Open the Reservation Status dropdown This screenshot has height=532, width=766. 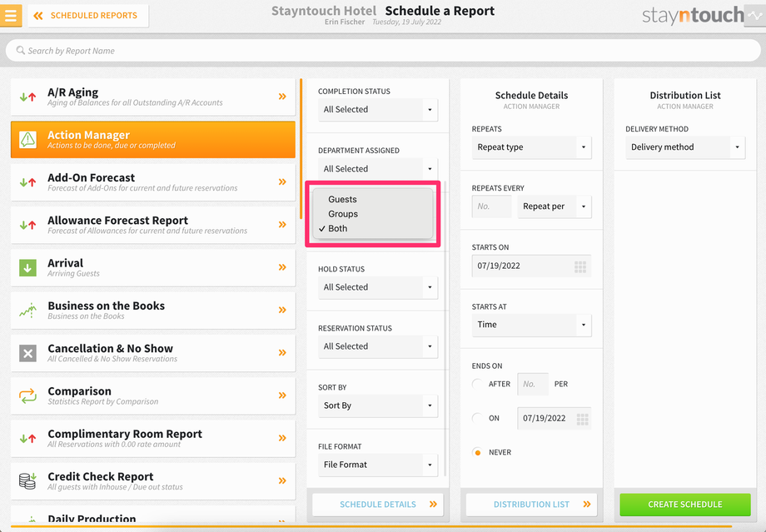coord(378,346)
